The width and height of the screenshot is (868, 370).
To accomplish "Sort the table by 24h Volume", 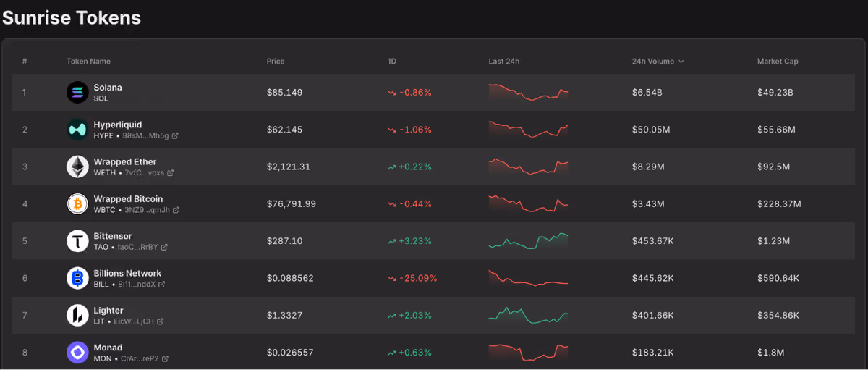I will [658, 62].
